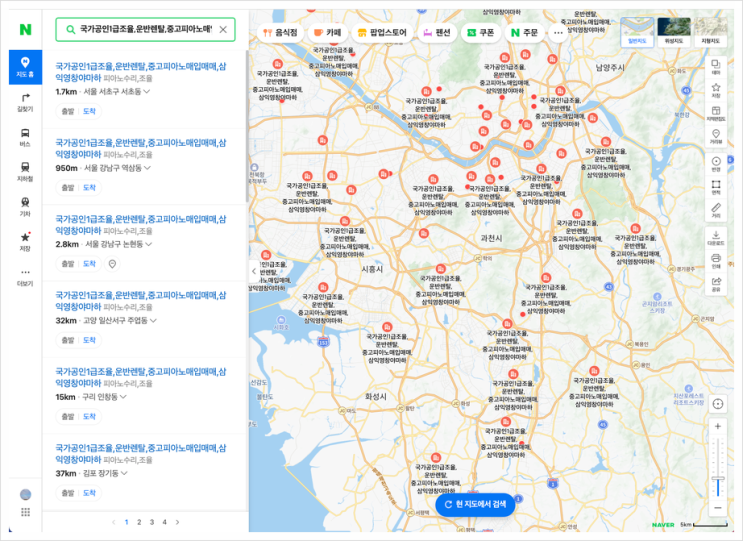Center map on current location
The image size is (743, 541).
click(x=717, y=404)
